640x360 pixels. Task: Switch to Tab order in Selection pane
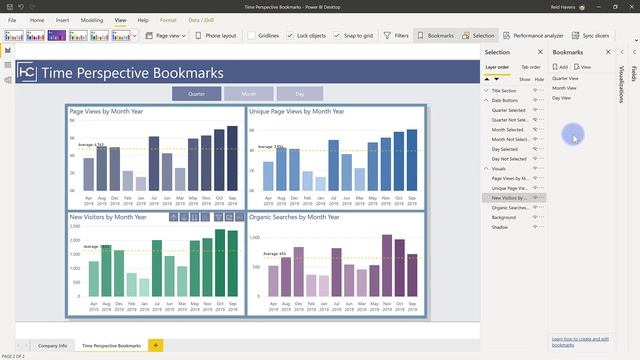click(x=531, y=67)
